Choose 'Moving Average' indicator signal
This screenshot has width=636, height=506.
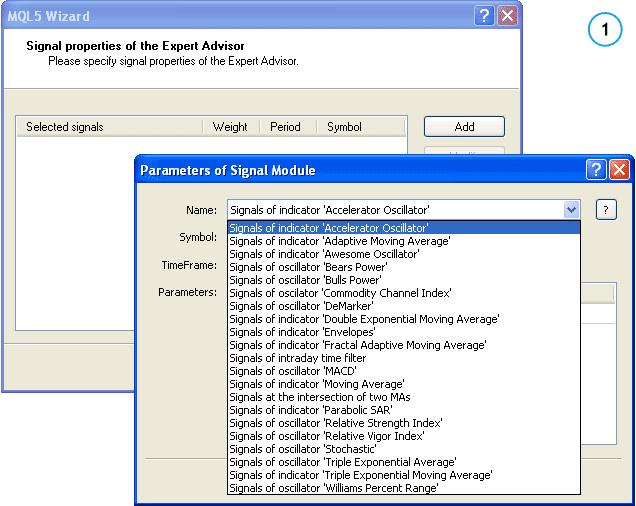[404, 383]
